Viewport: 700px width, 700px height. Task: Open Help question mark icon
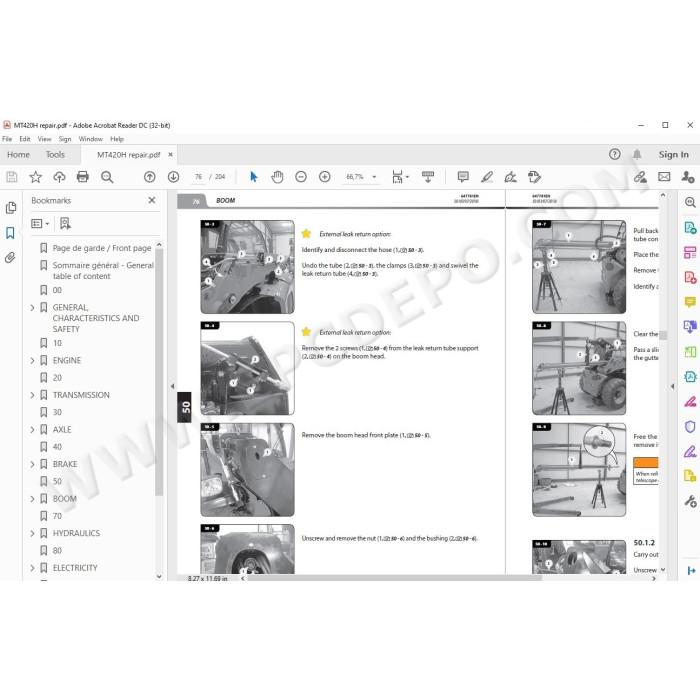tap(614, 154)
